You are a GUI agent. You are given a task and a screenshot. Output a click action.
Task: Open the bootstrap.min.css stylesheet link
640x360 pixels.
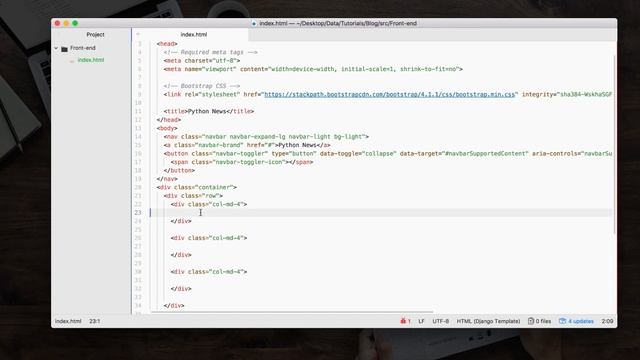[389, 94]
